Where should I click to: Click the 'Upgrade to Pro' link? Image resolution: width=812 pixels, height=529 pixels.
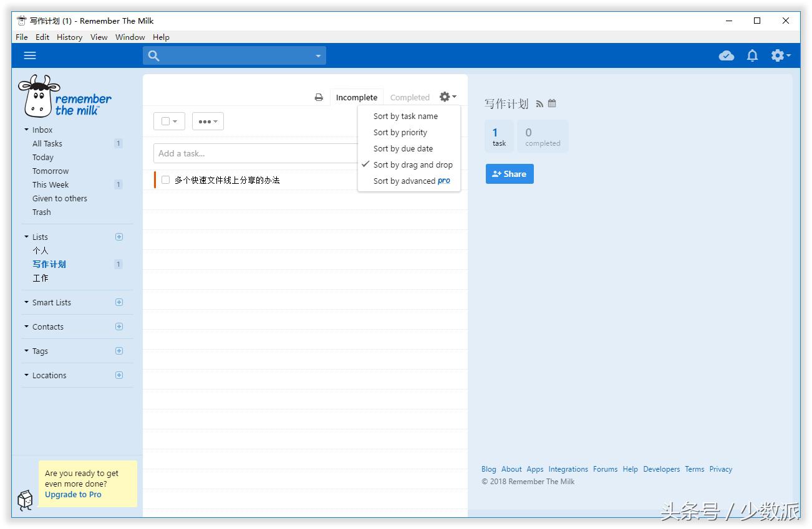[72, 494]
